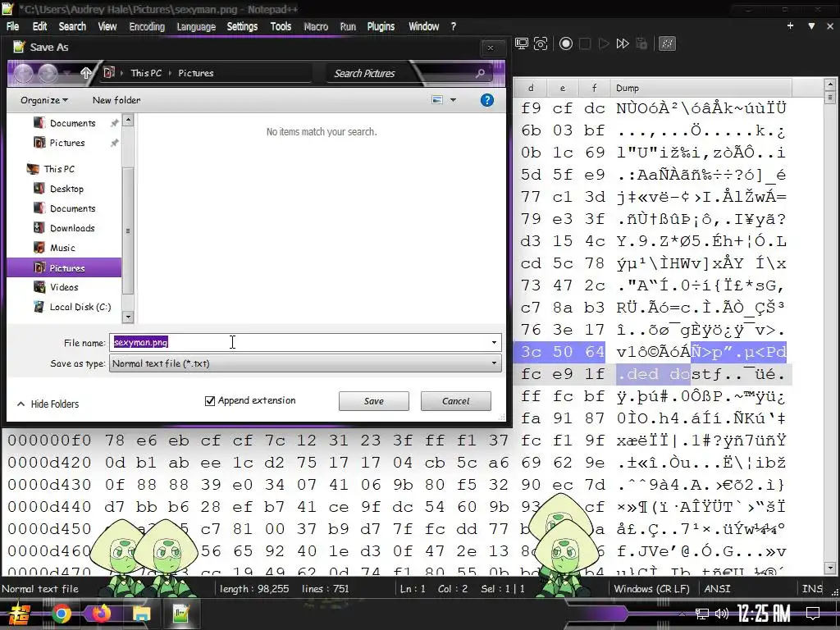
Task: Click the Notepad++ taskbar icon
Action: (x=181, y=614)
